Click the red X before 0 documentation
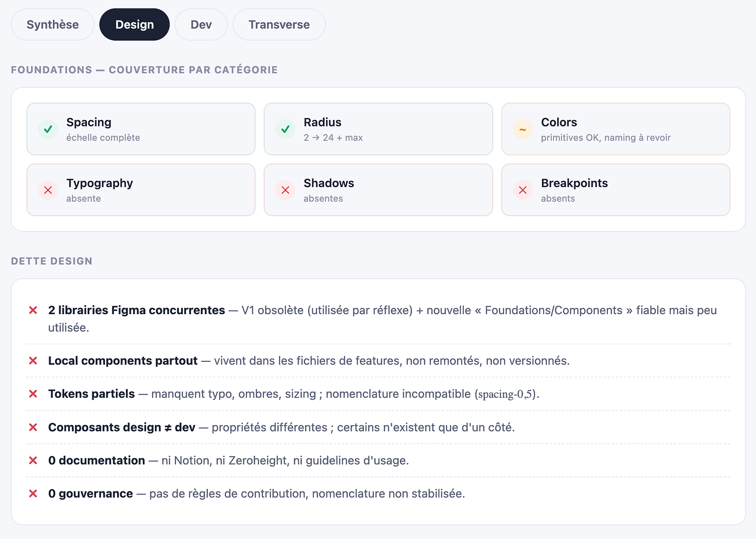Image resolution: width=756 pixels, height=539 pixels. [33, 460]
